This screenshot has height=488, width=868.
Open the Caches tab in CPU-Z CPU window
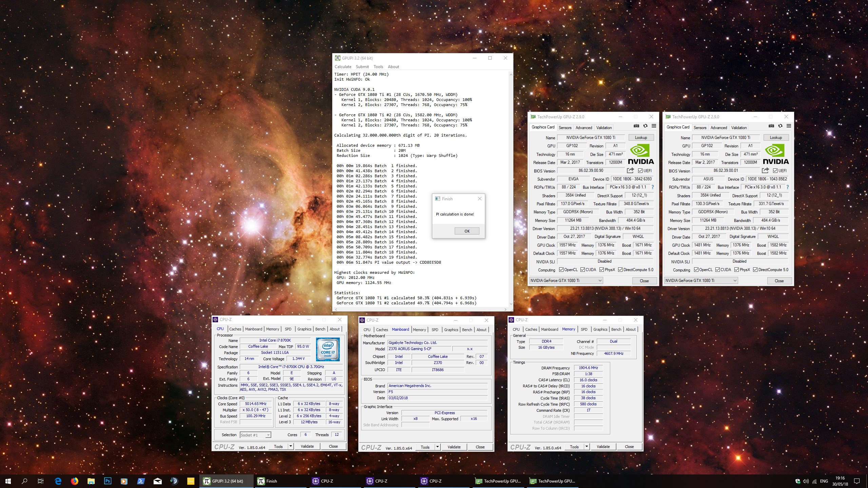point(235,329)
